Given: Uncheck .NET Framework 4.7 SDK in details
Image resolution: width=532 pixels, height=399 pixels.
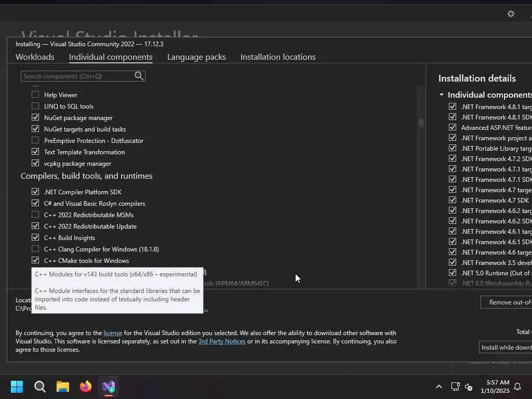Looking at the screenshot, I should coord(453,200).
